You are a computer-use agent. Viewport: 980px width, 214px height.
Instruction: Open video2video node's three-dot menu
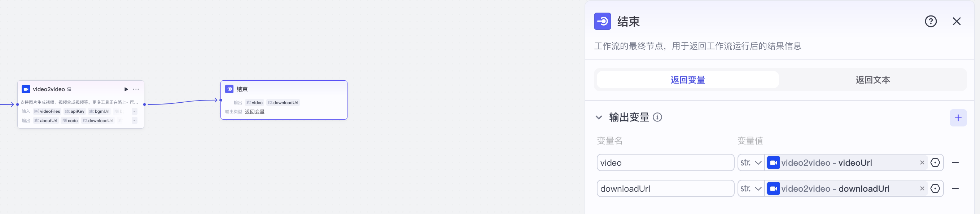click(136, 89)
